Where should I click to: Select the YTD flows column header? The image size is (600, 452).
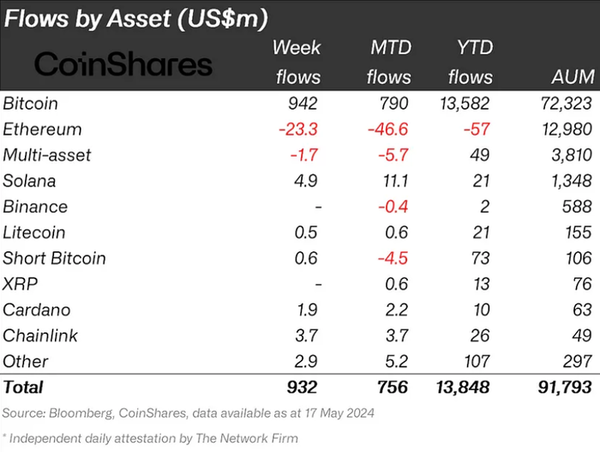469,61
